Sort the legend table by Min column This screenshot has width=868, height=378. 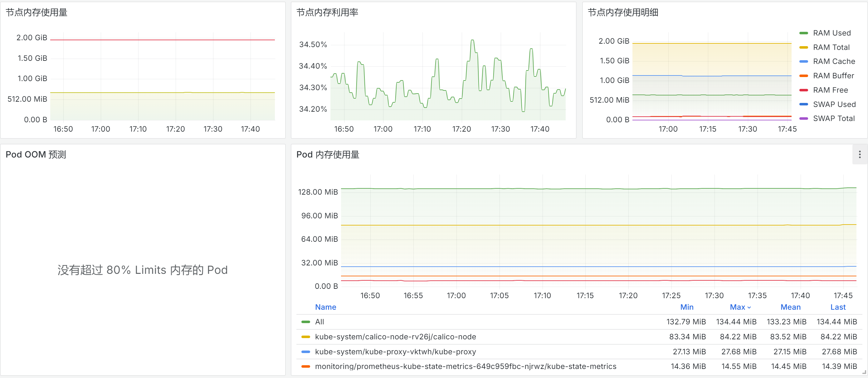(x=686, y=307)
